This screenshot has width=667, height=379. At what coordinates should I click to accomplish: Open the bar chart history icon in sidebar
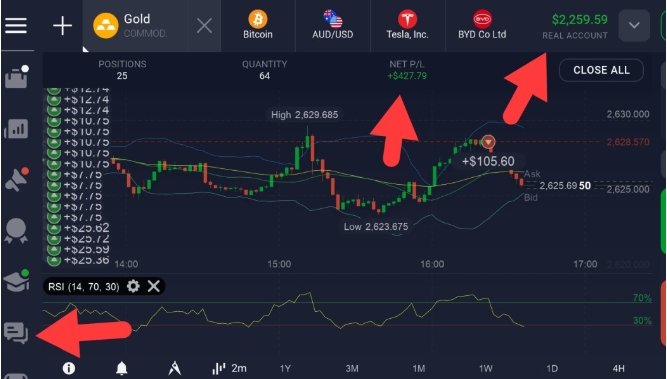click(x=16, y=128)
